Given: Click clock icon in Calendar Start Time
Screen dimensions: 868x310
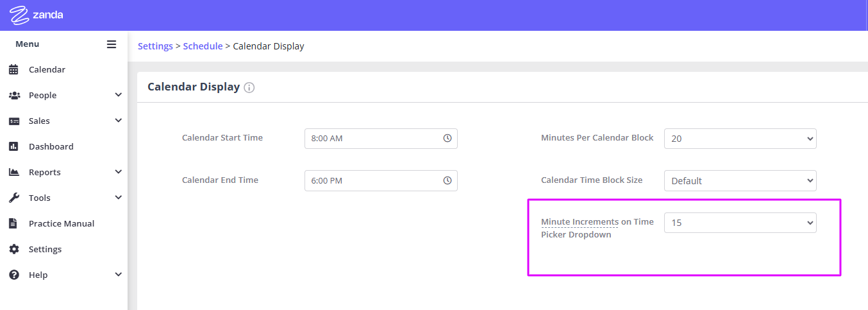Looking at the screenshot, I should (447, 138).
